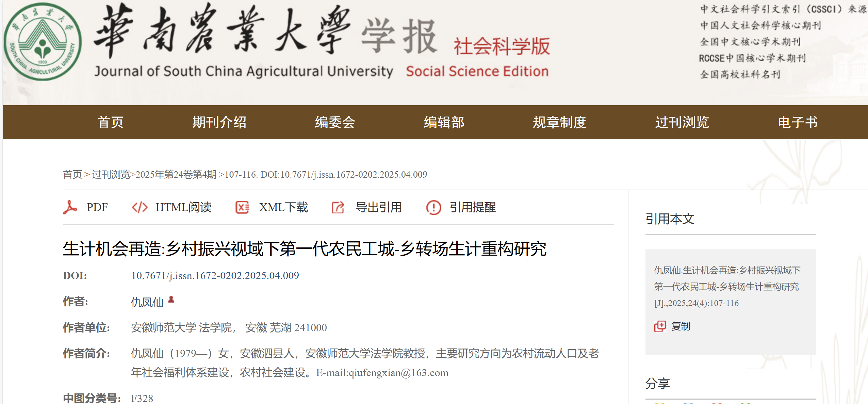Screen dimensions: 868x404
Task: Click the HTML阅读 code brackets icon
Action: tap(140, 207)
